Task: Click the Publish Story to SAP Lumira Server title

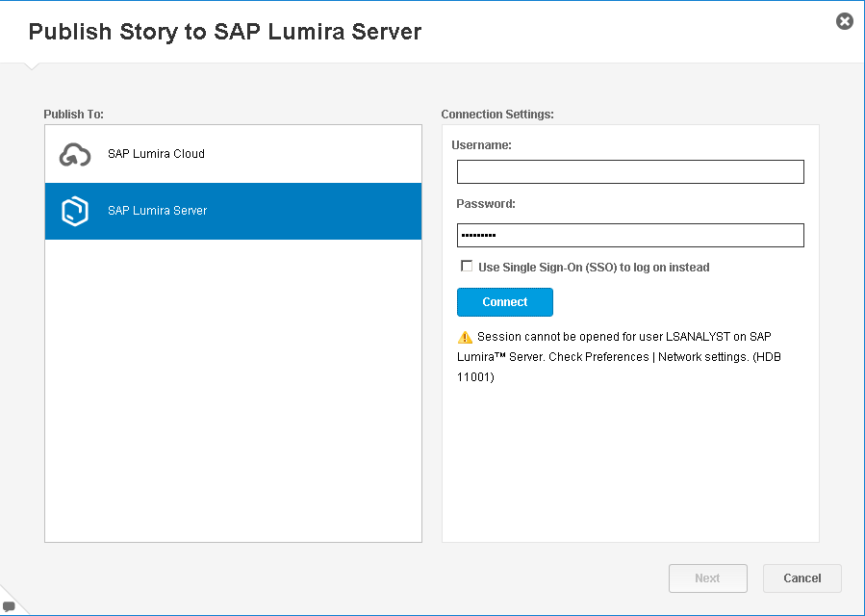Action: point(225,32)
